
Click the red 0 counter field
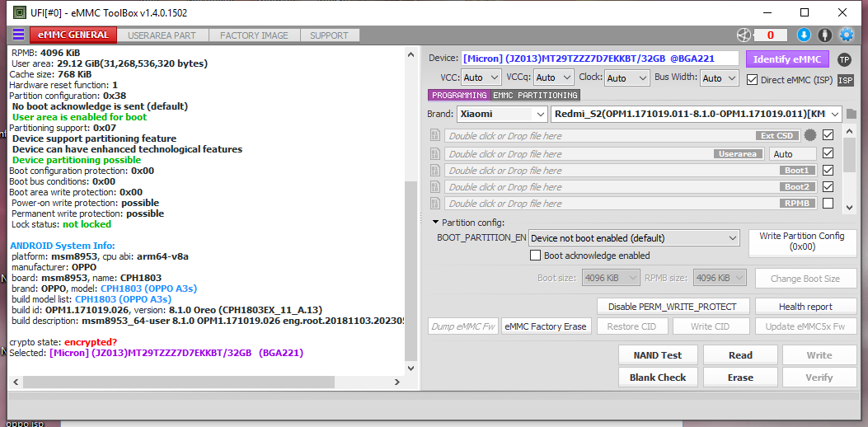coord(770,35)
